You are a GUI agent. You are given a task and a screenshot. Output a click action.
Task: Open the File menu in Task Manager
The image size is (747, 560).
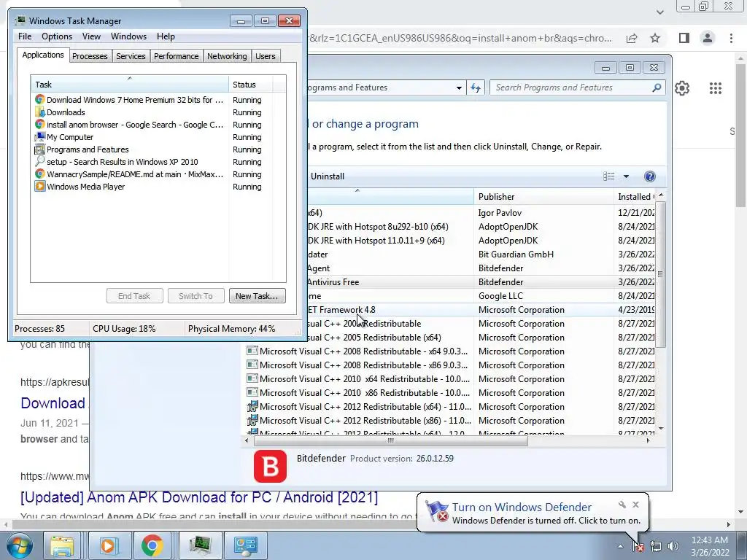(25, 36)
